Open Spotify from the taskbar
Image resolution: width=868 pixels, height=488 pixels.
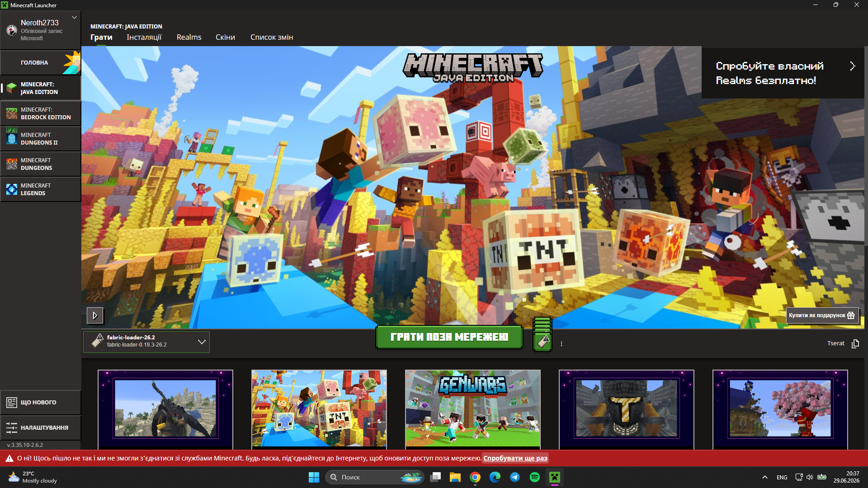(x=535, y=477)
